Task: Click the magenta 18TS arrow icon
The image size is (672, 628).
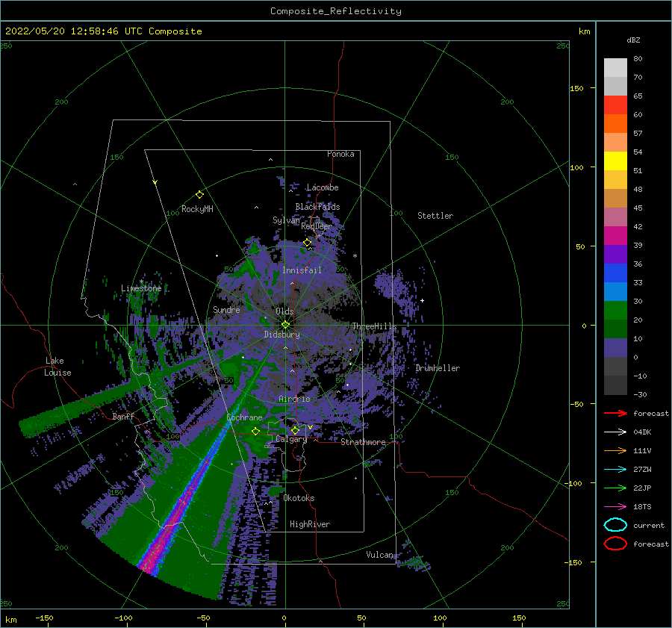Action: pyautogui.click(x=615, y=507)
